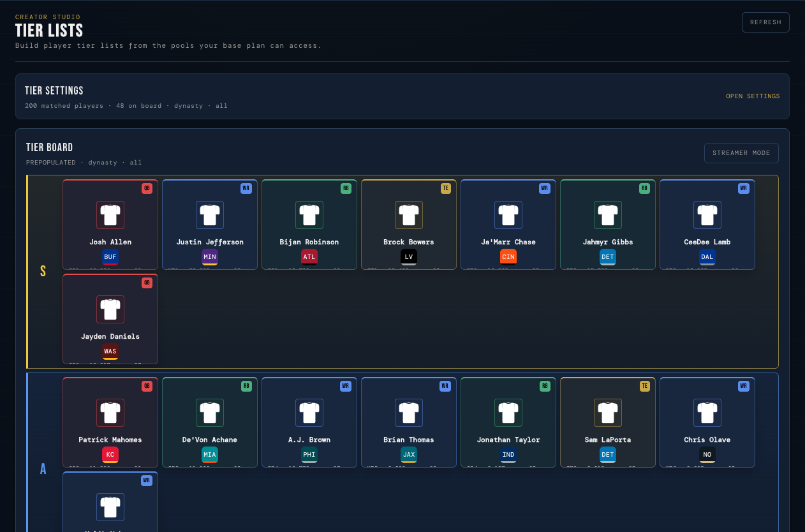Click Sam LaPorta's jersey icon
The width and height of the screenshot is (805, 532).
(608, 413)
